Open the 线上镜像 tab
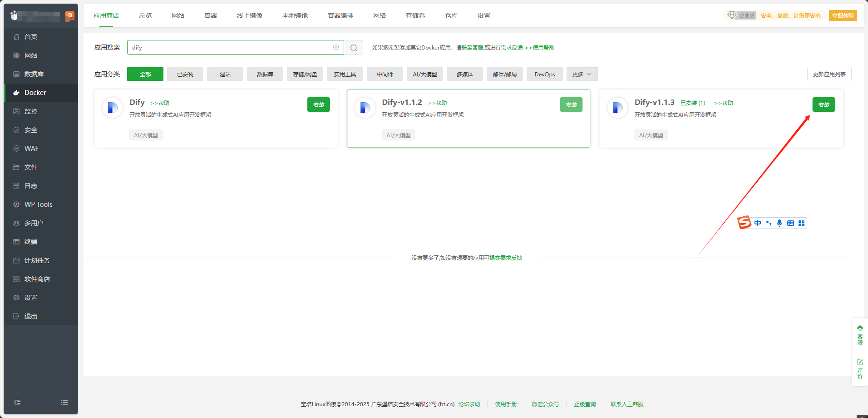This screenshot has width=868, height=418. point(250,15)
